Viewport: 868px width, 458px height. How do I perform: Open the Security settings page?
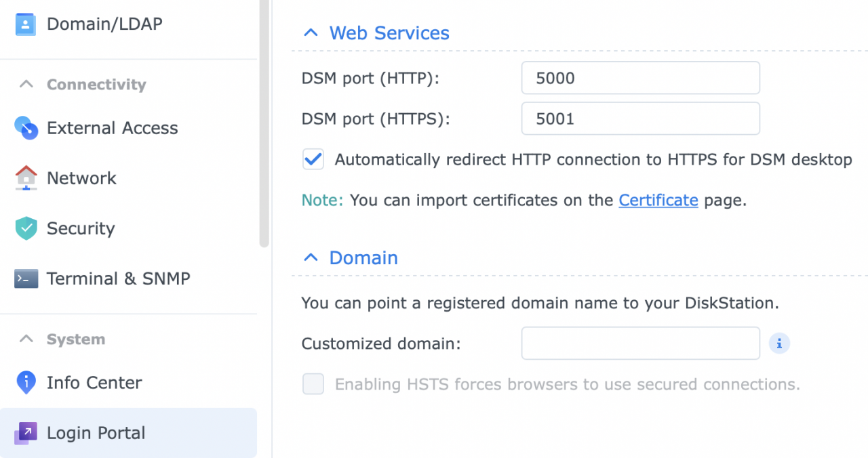81,228
